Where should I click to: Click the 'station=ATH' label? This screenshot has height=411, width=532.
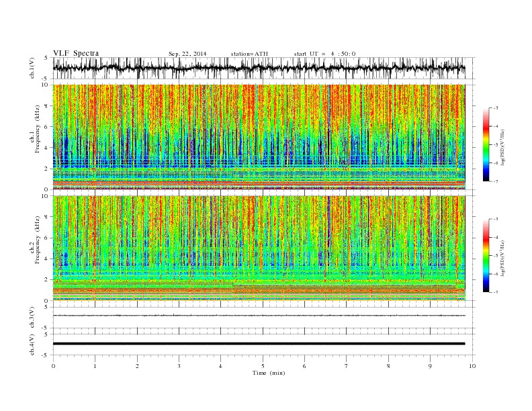coord(249,54)
